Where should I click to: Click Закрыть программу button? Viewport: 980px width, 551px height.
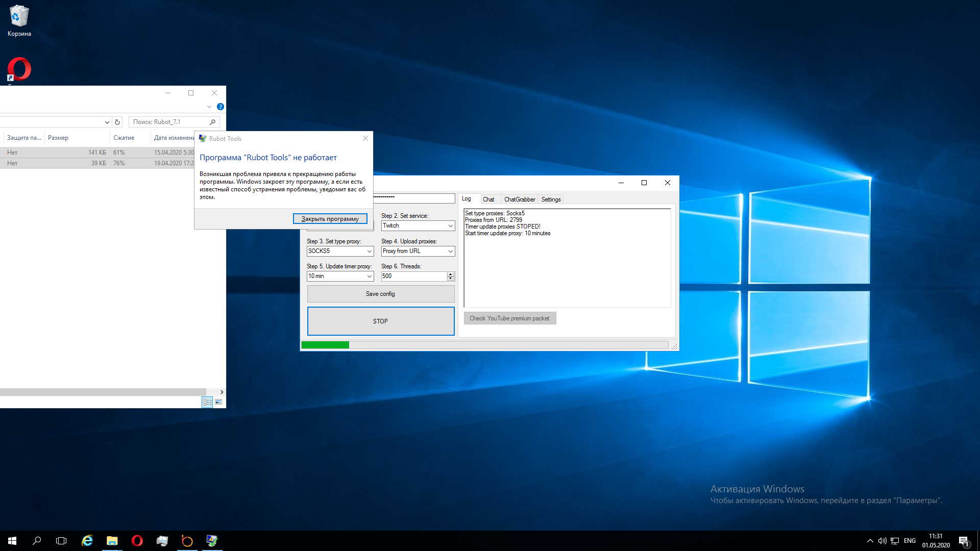[x=330, y=219]
